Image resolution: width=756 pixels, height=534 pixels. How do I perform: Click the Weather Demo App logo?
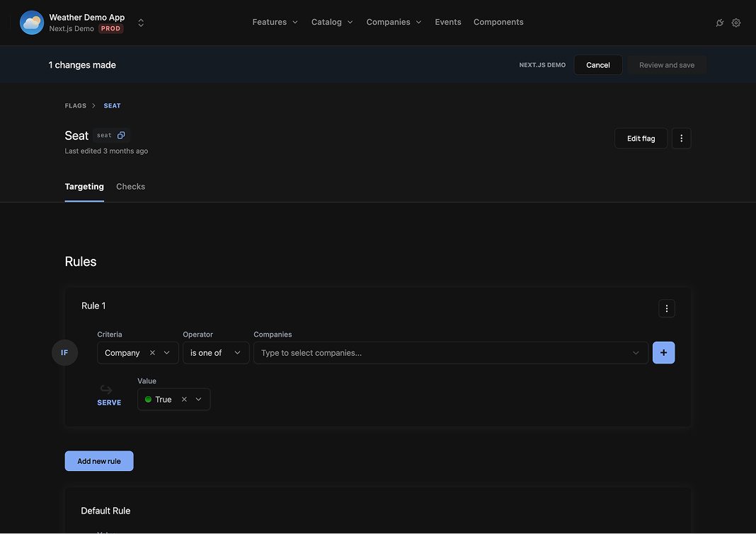point(32,23)
